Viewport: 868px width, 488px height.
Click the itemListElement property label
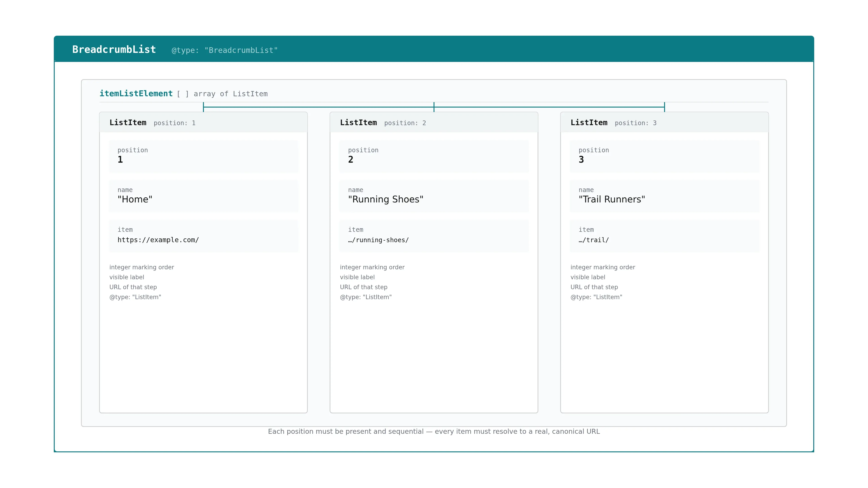tap(136, 94)
